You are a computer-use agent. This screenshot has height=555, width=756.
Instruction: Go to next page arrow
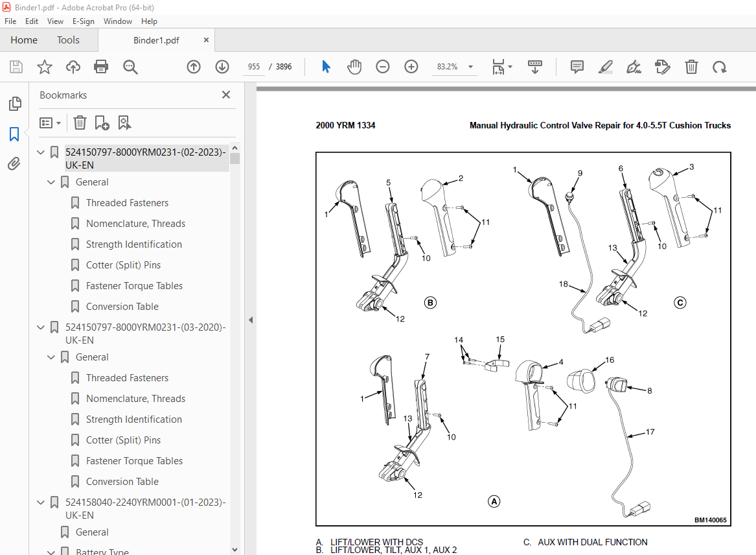[x=222, y=67]
